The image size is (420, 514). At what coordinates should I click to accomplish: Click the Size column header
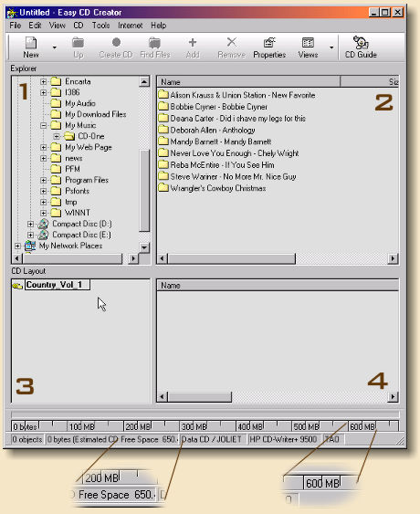tap(370, 82)
